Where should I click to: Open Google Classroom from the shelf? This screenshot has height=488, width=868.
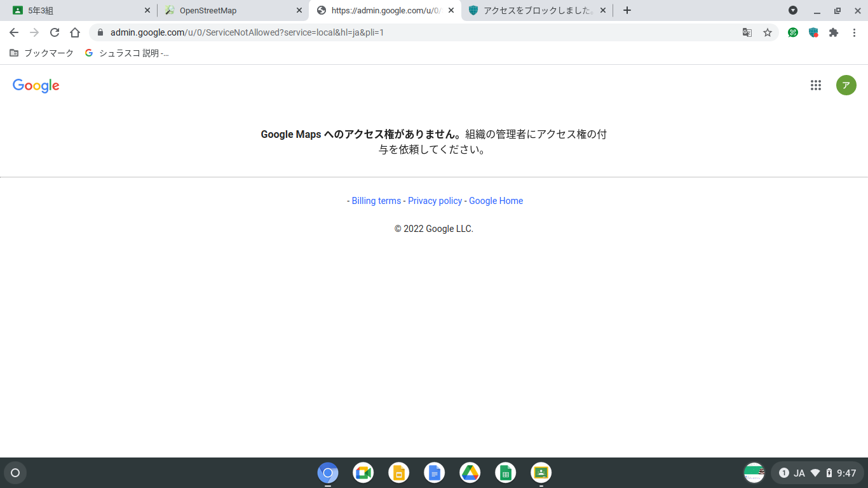(x=541, y=473)
